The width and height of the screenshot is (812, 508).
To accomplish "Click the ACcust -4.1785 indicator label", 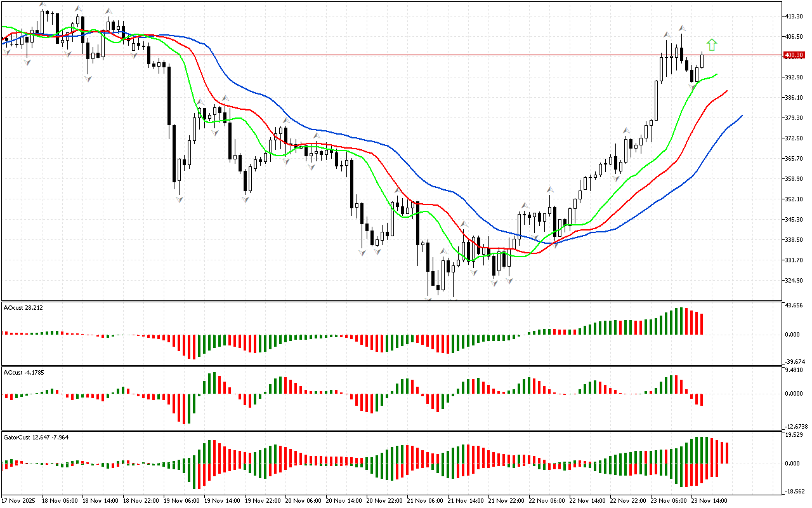I will pyautogui.click(x=24, y=372).
